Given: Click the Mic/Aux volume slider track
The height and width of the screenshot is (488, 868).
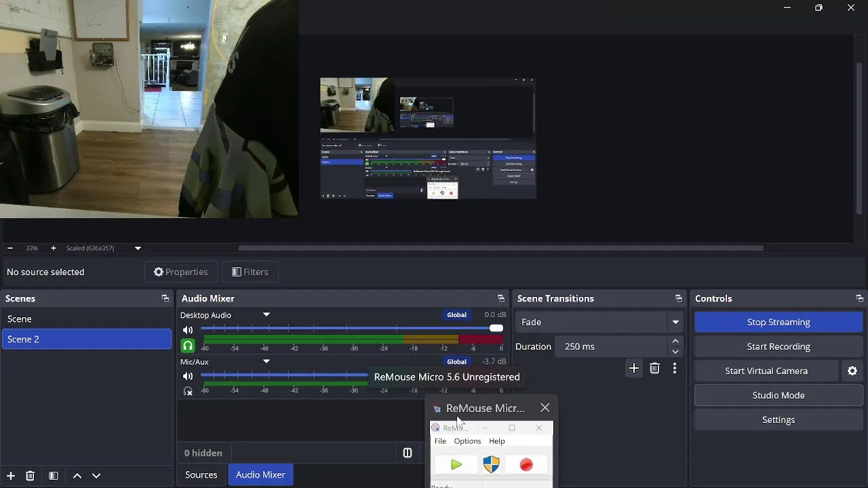Looking at the screenshot, I should (285, 375).
